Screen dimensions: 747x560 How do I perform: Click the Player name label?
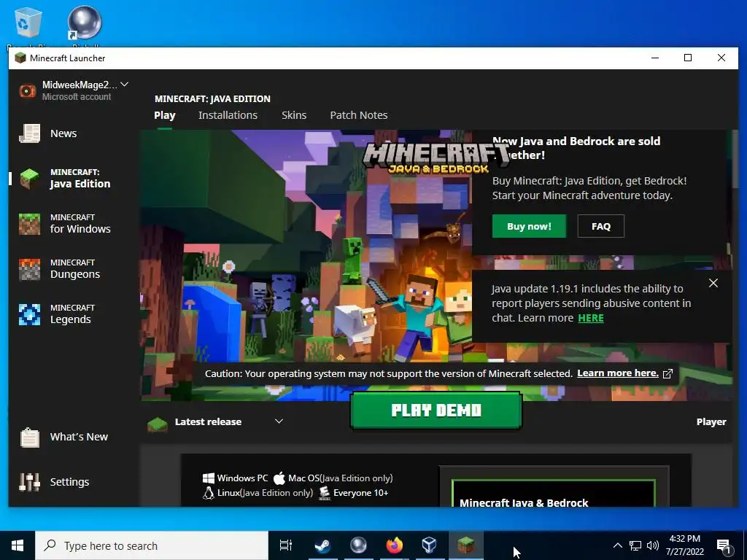(711, 422)
